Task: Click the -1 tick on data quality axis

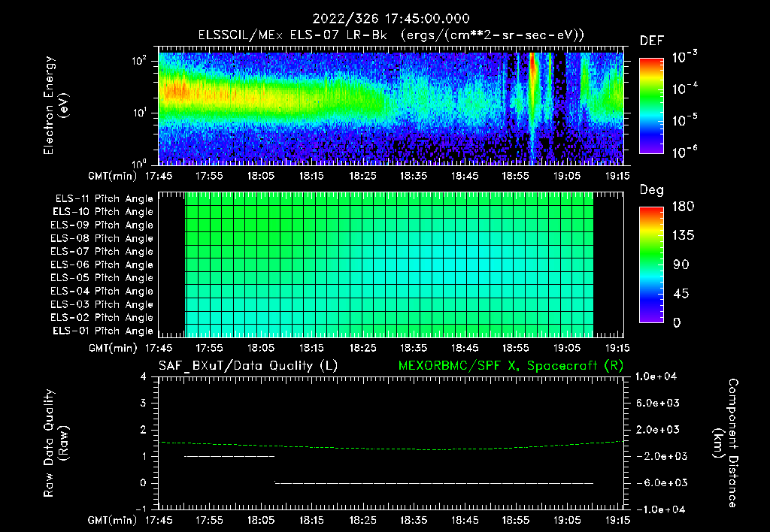Action: [141, 509]
